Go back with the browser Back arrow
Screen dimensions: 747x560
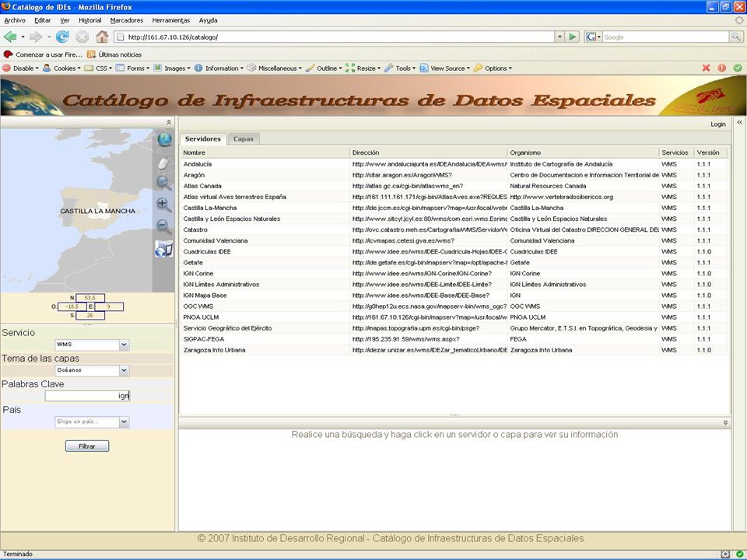[x=10, y=37]
